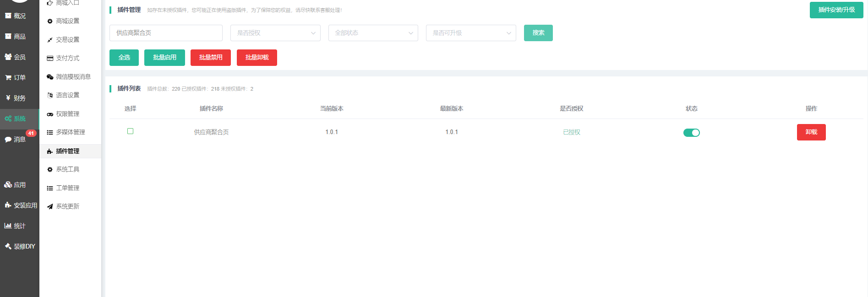This screenshot has width=868, height=297.
Task: Click the 微信模板消息 WeChat icon
Action: click(50, 77)
